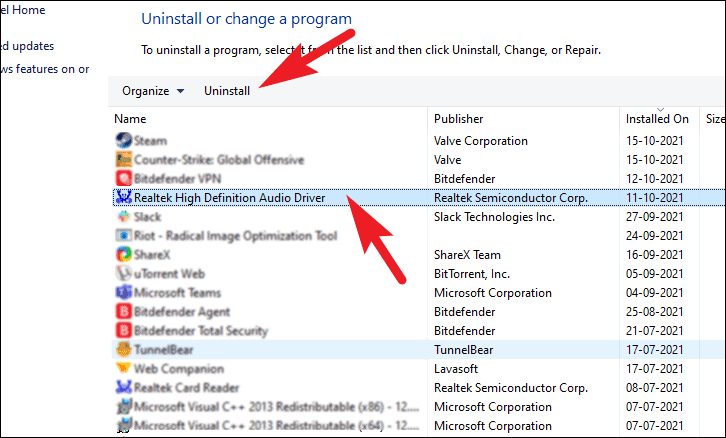Click the Steam program icon
Viewport: 726px width, 438px height.
124,140
